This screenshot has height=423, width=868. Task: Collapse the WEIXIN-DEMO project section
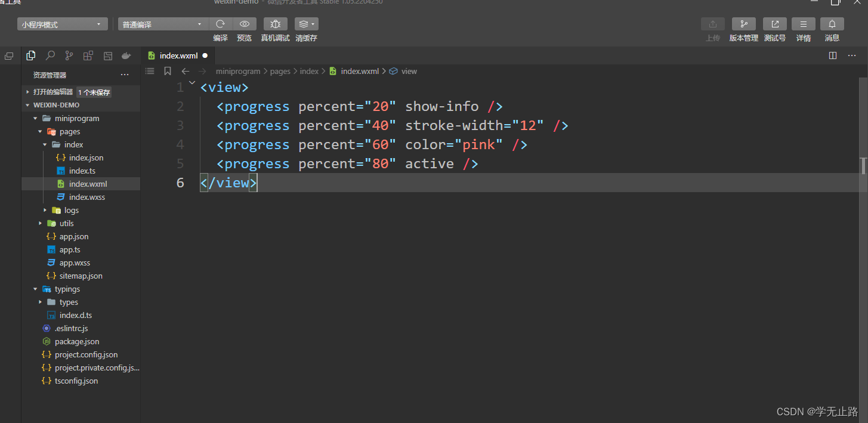(27, 105)
